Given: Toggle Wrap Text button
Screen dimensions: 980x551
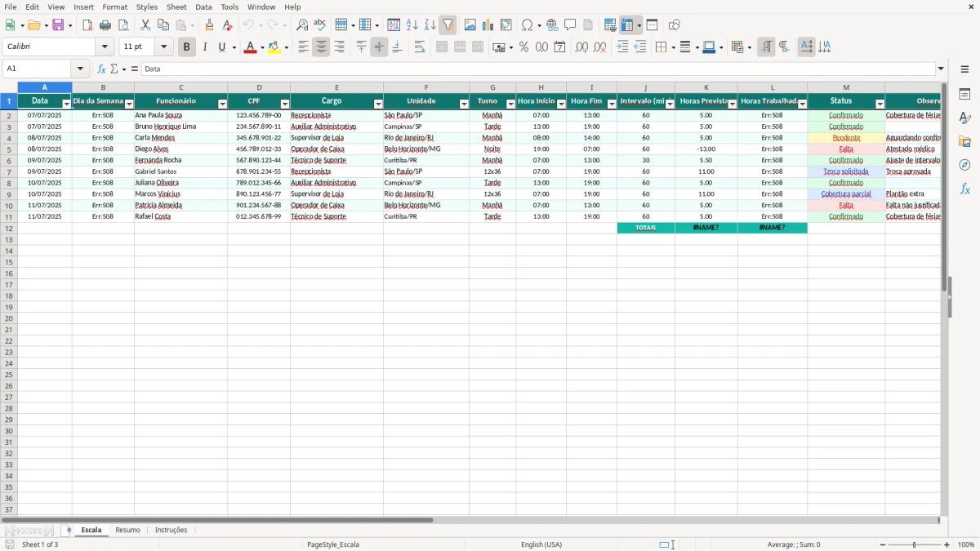Looking at the screenshot, I should click(420, 47).
